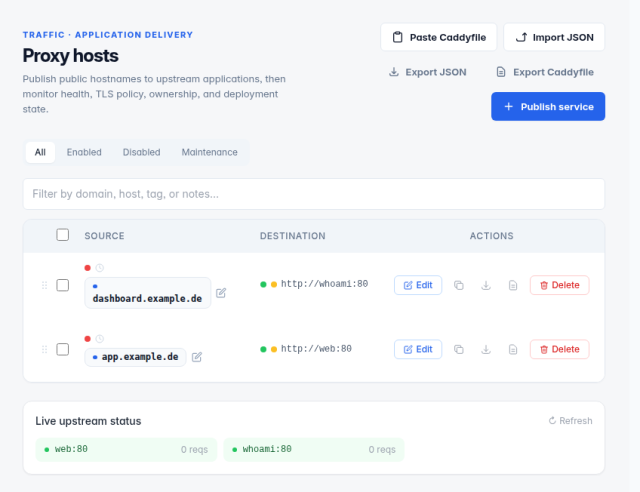Toggle the select-all checkbox in header
The width and height of the screenshot is (640, 492).
[62, 235]
